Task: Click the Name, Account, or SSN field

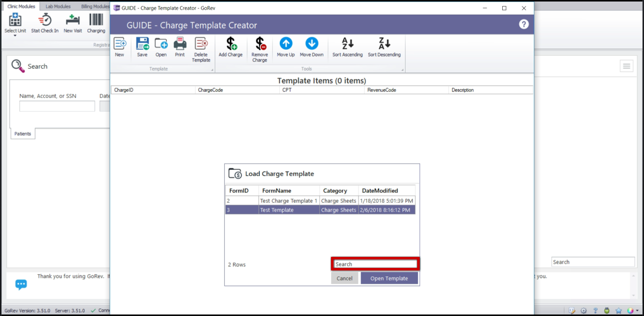Action: [57, 106]
